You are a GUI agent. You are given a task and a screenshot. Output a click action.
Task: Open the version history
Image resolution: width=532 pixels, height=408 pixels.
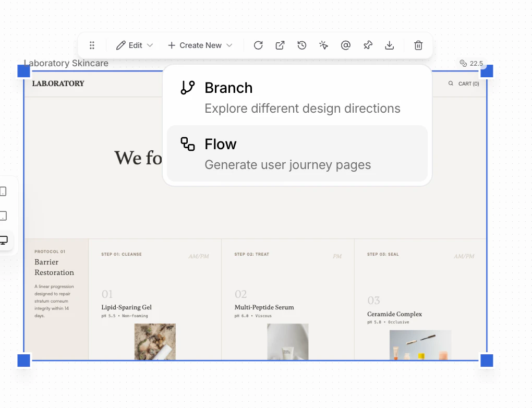[301, 45]
